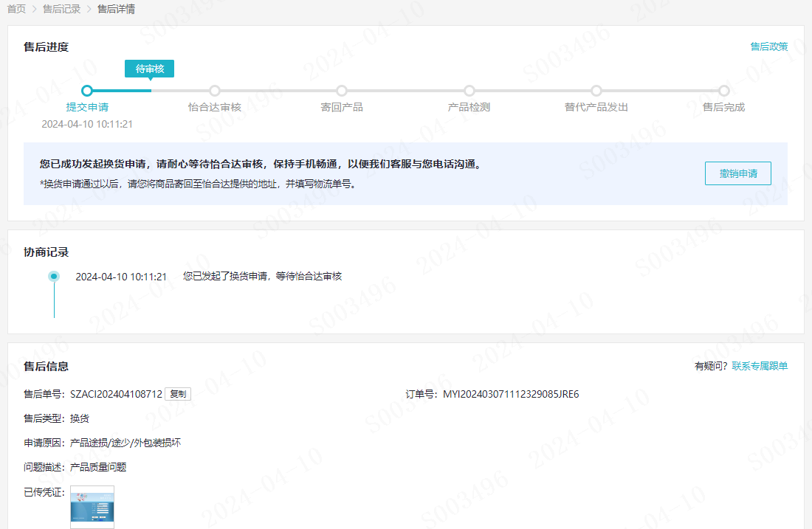Click the 联系专属跟单 link
The width and height of the screenshot is (812, 529).
760,366
